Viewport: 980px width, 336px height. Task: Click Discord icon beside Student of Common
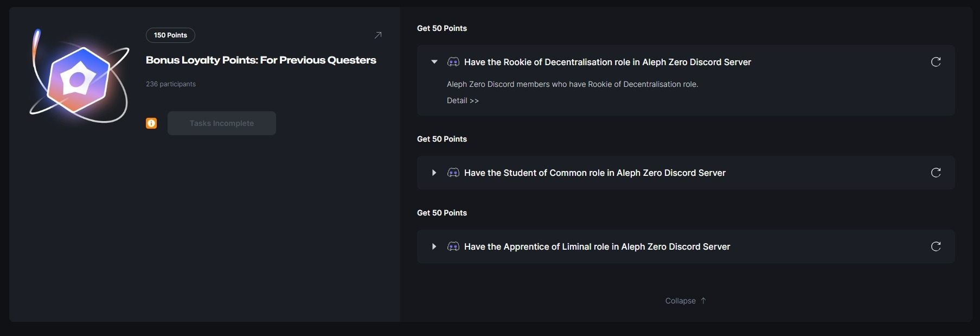pos(453,173)
